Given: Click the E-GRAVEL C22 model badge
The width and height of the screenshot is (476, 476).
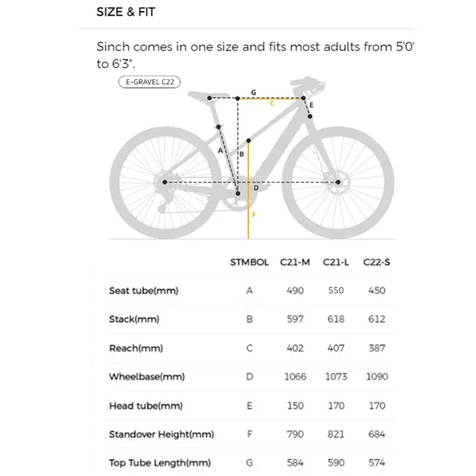Looking at the screenshot, I should pos(149,82).
